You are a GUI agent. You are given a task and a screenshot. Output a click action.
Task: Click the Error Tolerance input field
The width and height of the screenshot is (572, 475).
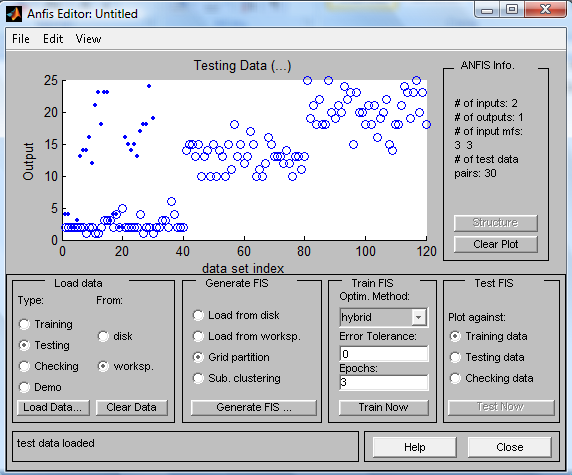pyautogui.click(x=384, y=354)
